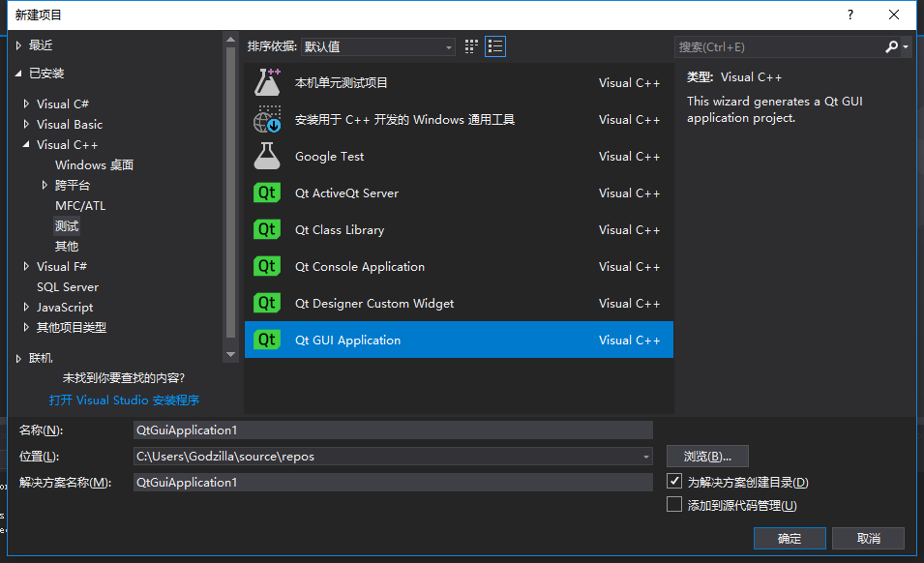Expand the 其他项目类型 node arrow

[x=26, y=327]
